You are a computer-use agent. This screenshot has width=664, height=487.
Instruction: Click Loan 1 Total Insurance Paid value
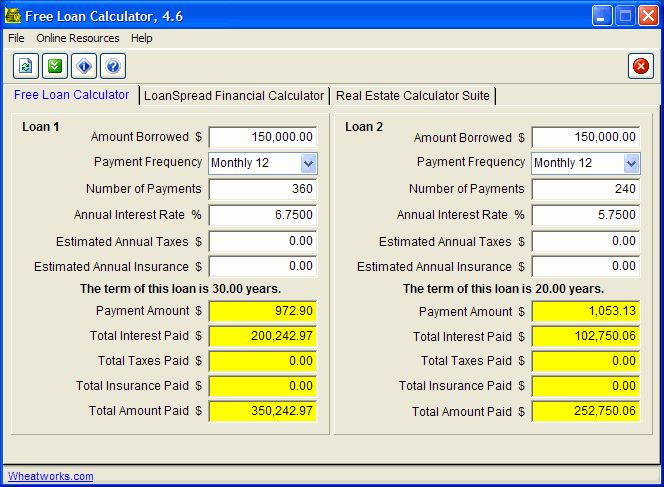coord(263,386)
